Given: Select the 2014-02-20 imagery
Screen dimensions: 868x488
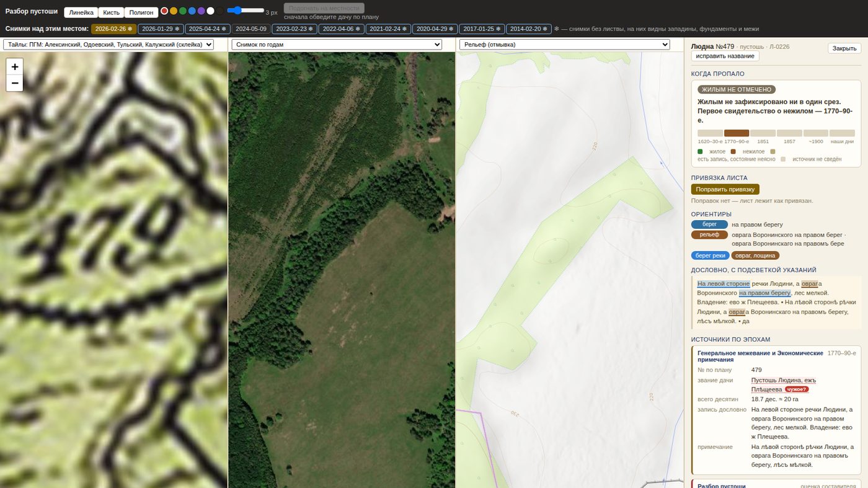Looking at the screenshot, I should coord(529,29).
